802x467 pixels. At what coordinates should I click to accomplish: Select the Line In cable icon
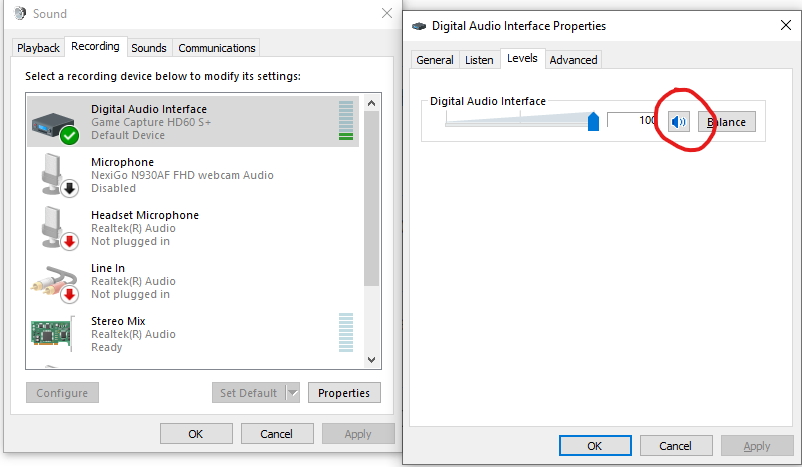pos(55,283)
